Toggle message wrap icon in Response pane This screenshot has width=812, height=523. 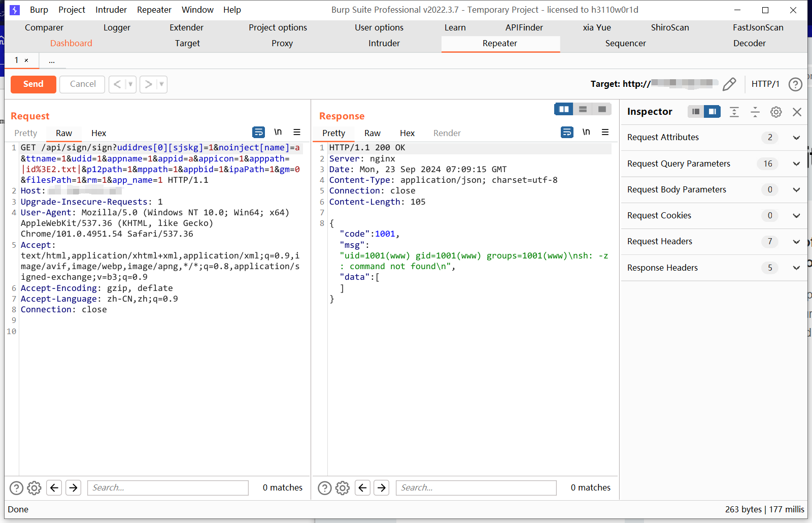(567, 133)
